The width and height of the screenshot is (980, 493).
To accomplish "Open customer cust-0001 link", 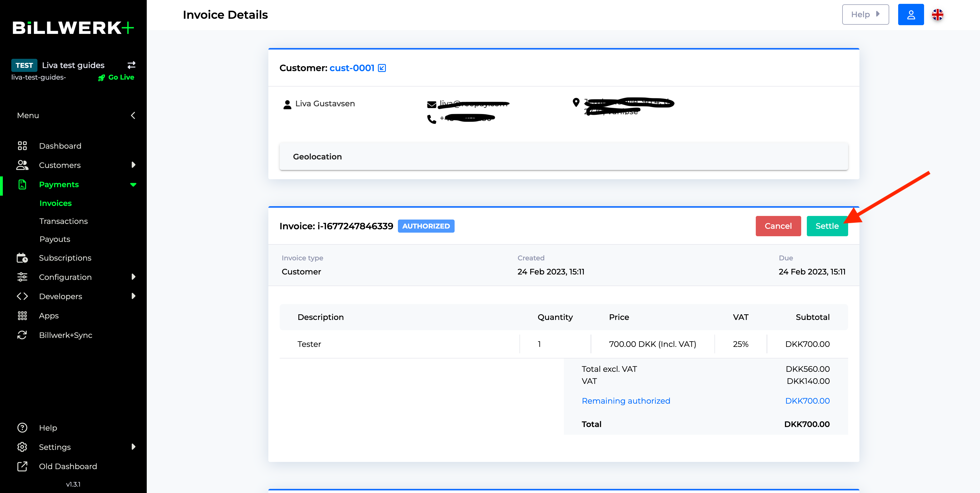I will click(351, 68).
